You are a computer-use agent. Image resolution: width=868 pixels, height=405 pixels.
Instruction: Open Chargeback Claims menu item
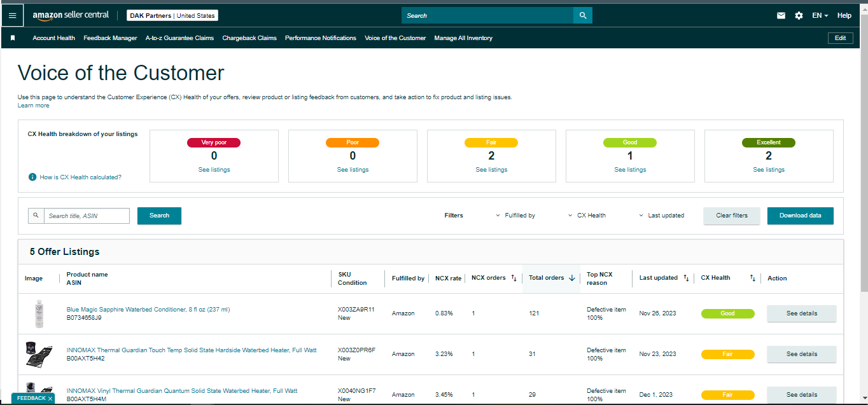point(249,38)
